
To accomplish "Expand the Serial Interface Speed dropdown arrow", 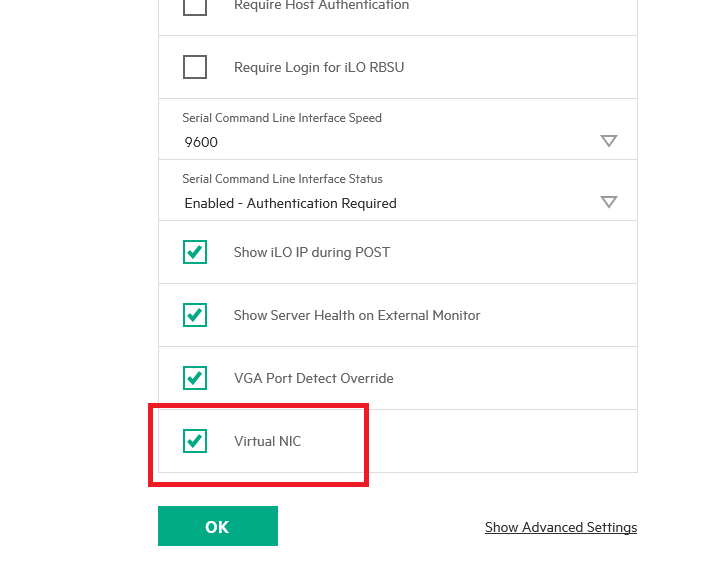I will [609, 141].
